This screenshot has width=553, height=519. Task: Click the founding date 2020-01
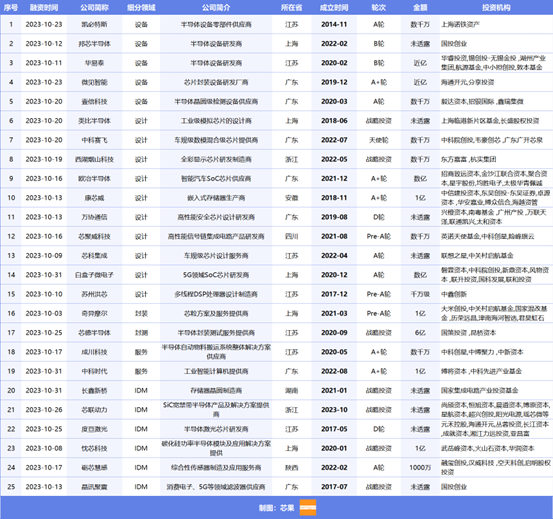coord(334,448)
